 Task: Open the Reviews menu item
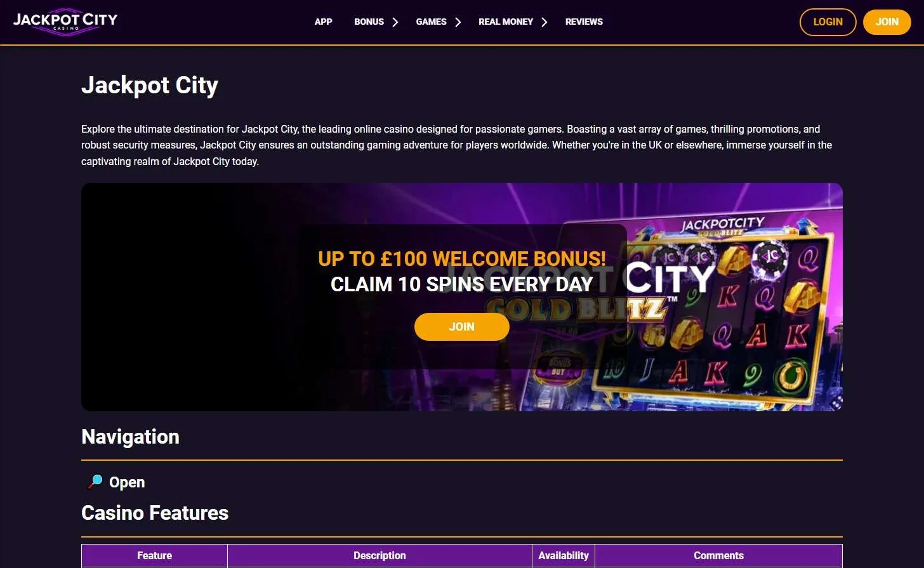[584, 22]
